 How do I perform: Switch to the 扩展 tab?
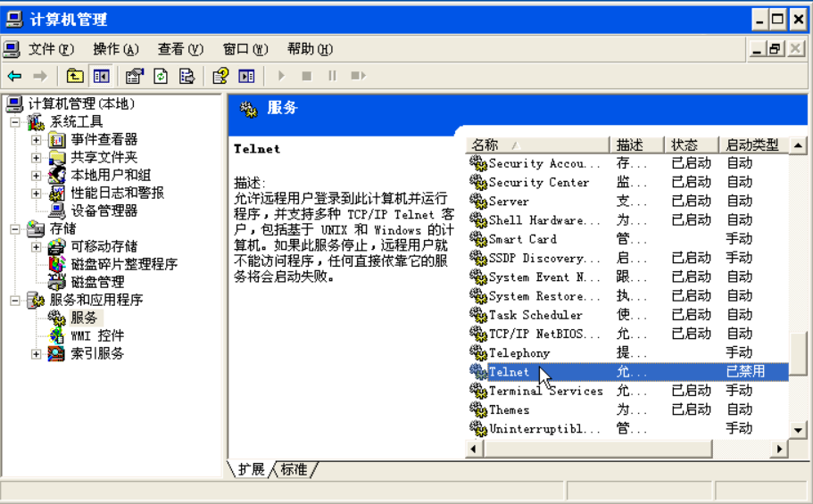[251, 469]
